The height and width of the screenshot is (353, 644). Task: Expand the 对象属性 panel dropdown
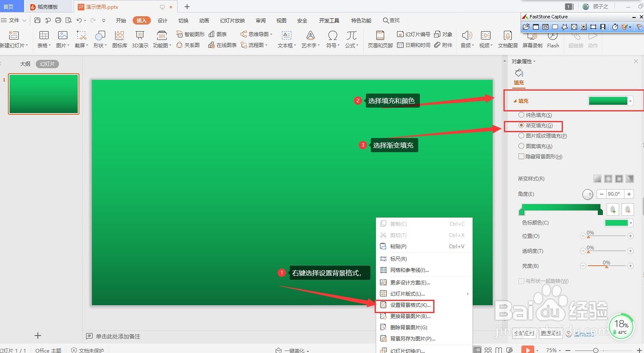pos(534,62)
